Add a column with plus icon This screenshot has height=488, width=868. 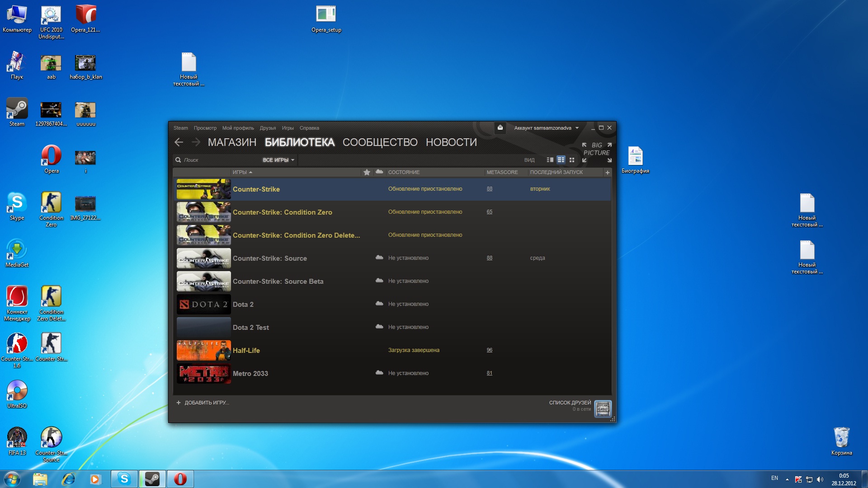click(608, 172)
